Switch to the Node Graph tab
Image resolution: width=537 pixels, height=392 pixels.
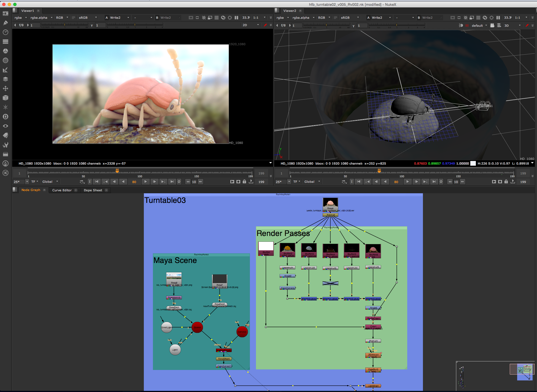click(31, 190)
